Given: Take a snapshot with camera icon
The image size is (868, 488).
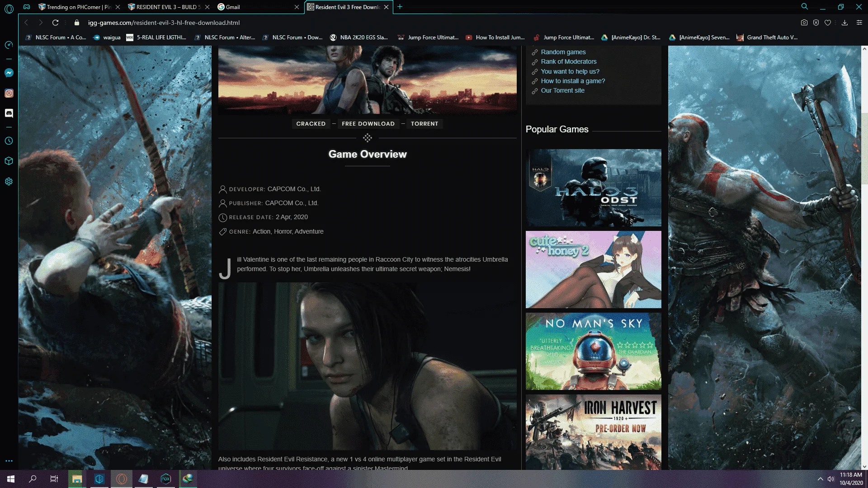Looking at the screenshot, I should [804, 23].
